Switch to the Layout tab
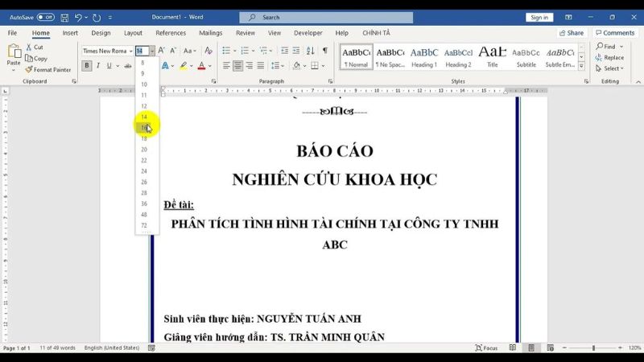This screenshot has width=644, height=362. (x=133, y=33)
